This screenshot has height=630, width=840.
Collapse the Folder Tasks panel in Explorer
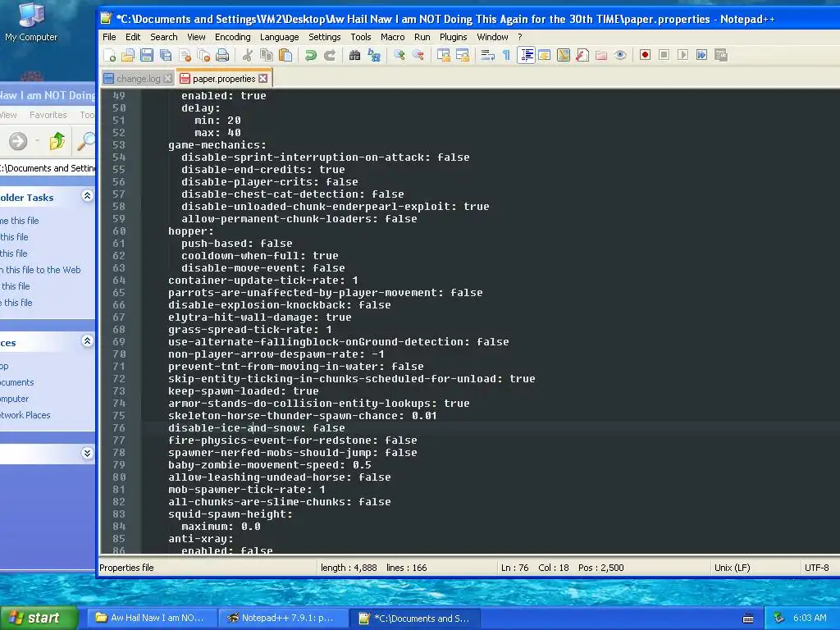87,196
